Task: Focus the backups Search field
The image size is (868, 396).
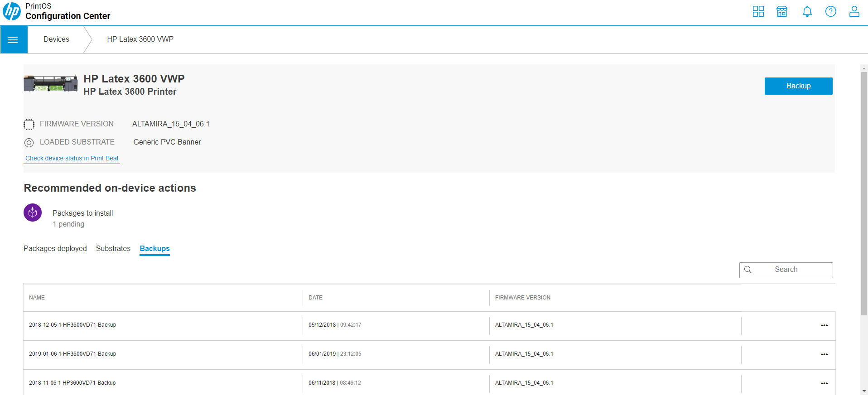Action: coord(786,270)
